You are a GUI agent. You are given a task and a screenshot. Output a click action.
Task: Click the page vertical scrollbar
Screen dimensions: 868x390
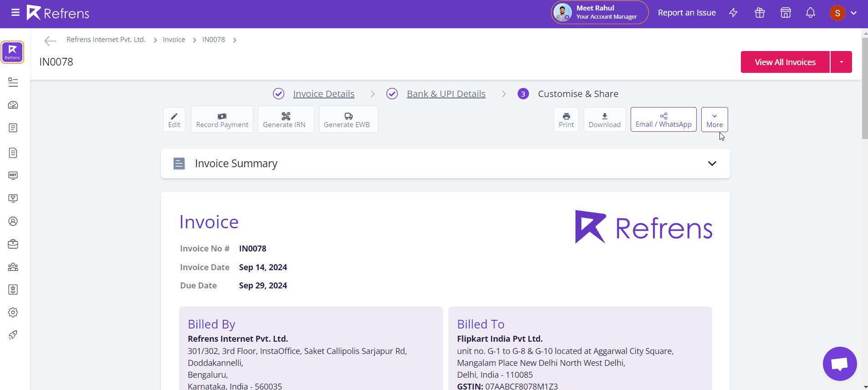click(x=865, y=88)
